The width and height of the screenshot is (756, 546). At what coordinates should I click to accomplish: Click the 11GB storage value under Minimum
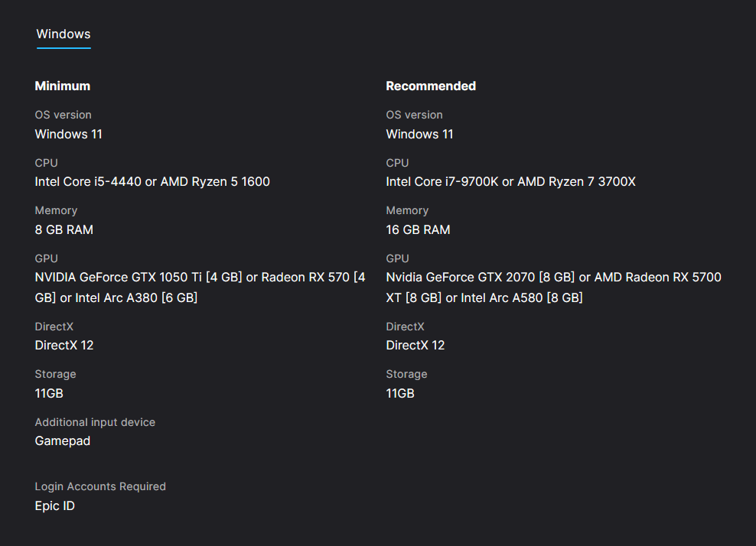click(49, 394)
